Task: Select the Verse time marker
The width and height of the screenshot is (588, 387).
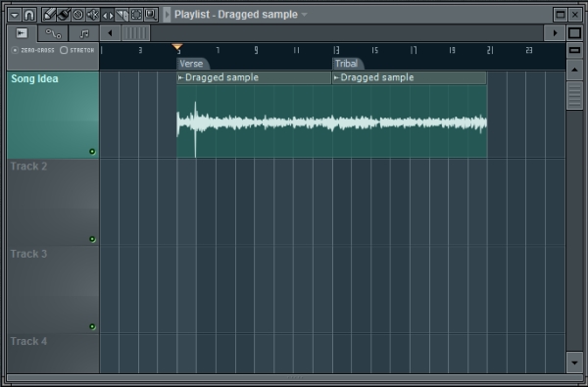Action: coord(192,64)
